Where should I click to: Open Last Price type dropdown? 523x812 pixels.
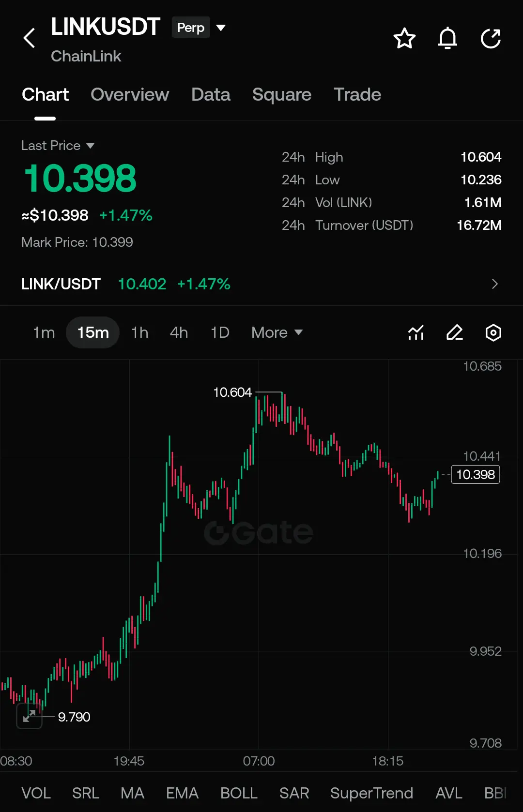pos(58,145)
